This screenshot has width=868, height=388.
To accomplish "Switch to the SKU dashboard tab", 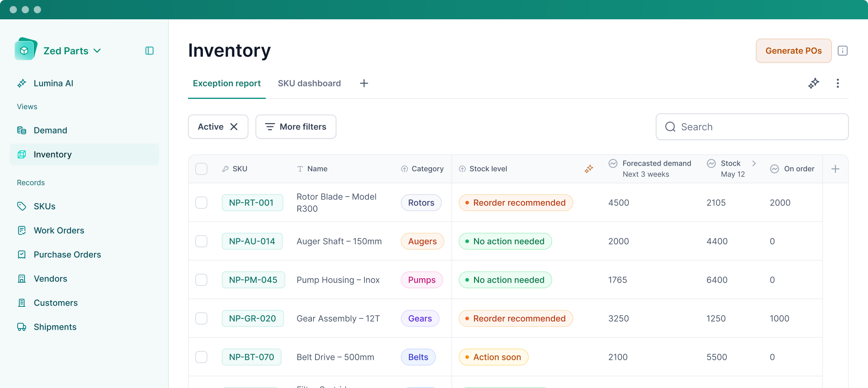I will pyautogui.click(x=309, y=83).
